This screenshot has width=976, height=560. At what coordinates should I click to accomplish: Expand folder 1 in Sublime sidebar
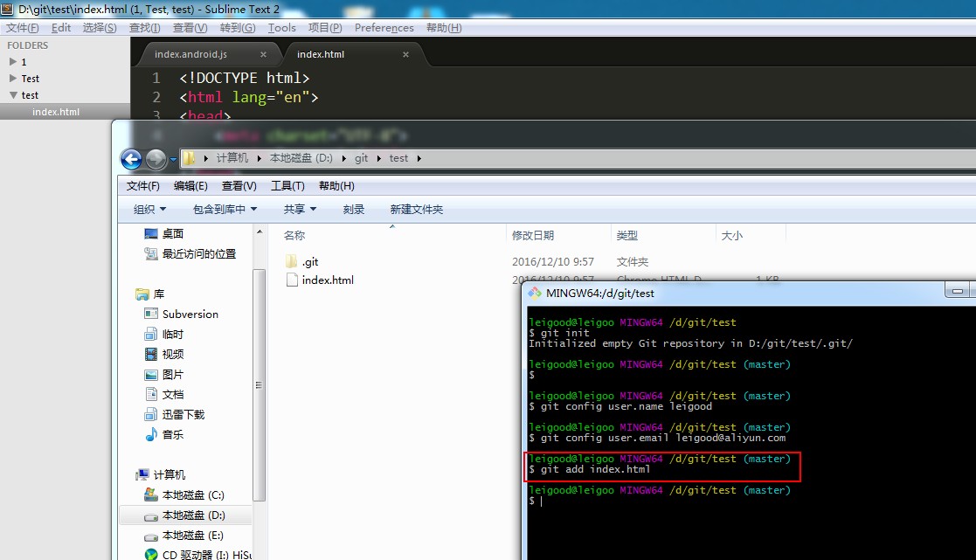pos(13,62)
